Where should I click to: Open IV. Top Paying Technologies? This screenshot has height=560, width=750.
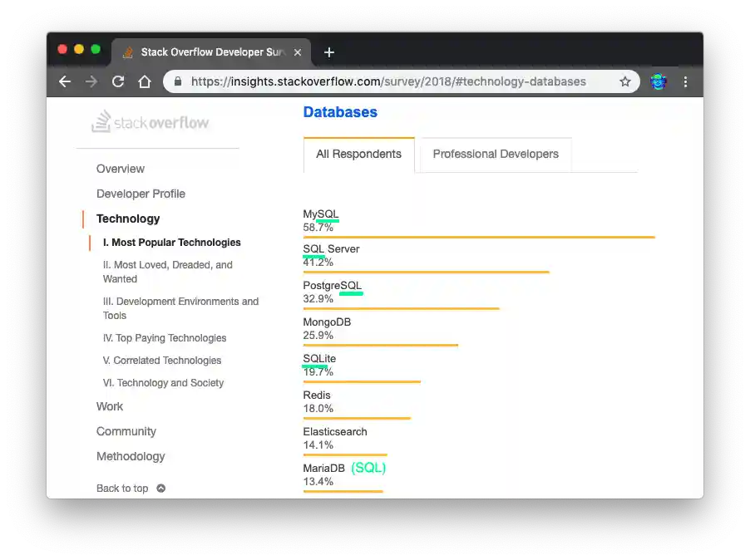tap(165, 338)
